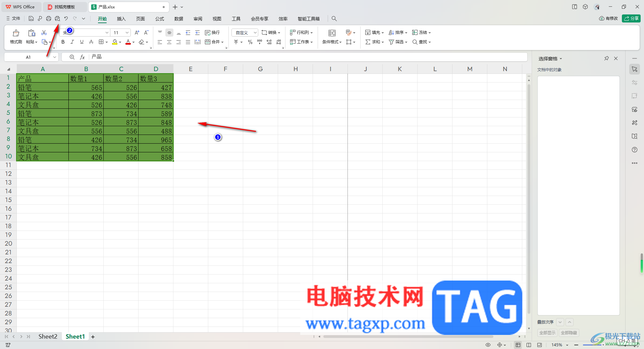Click the selection arrow icon in right sidebar

click(x=635, y=69)
